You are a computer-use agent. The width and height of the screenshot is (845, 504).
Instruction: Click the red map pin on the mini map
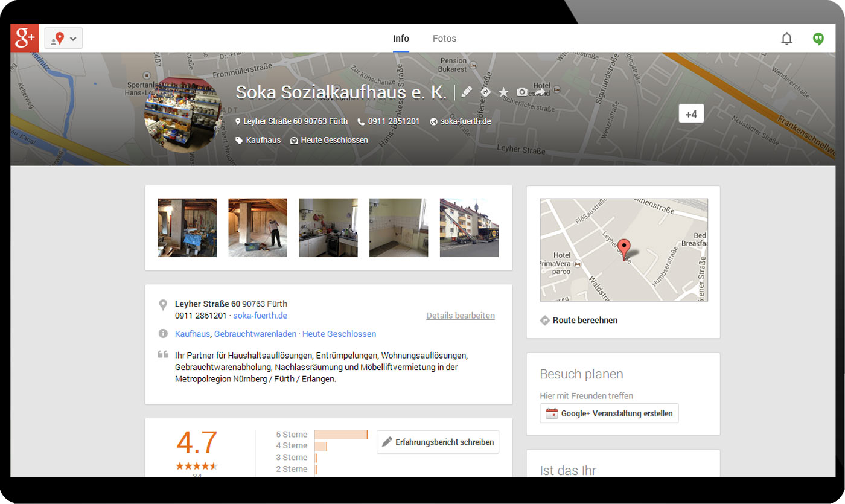coord(624,248)
